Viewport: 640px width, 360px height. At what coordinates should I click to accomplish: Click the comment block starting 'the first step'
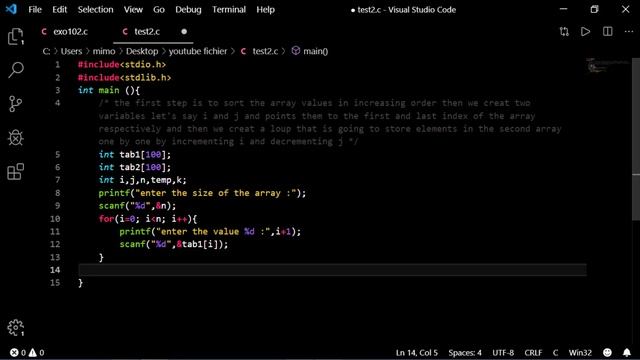click(330, 122)
